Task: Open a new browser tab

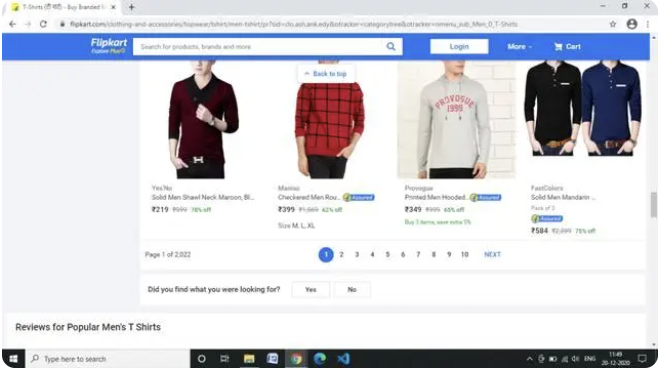Action: (132, 7)
